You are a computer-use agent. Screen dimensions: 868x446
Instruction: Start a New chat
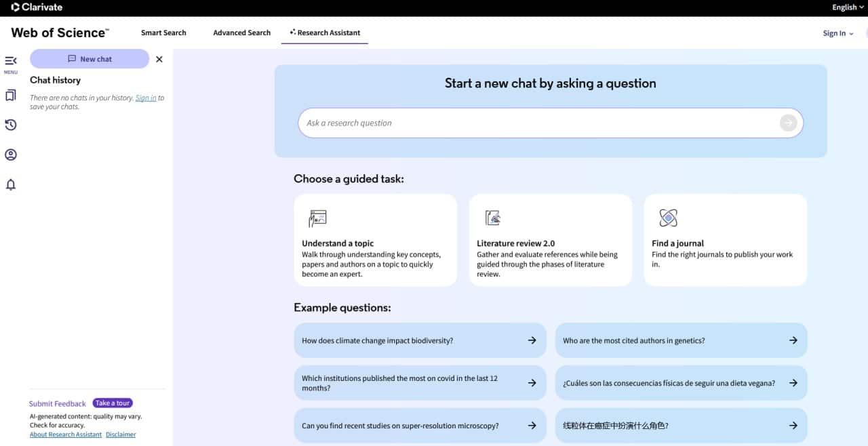pos(90,59)
